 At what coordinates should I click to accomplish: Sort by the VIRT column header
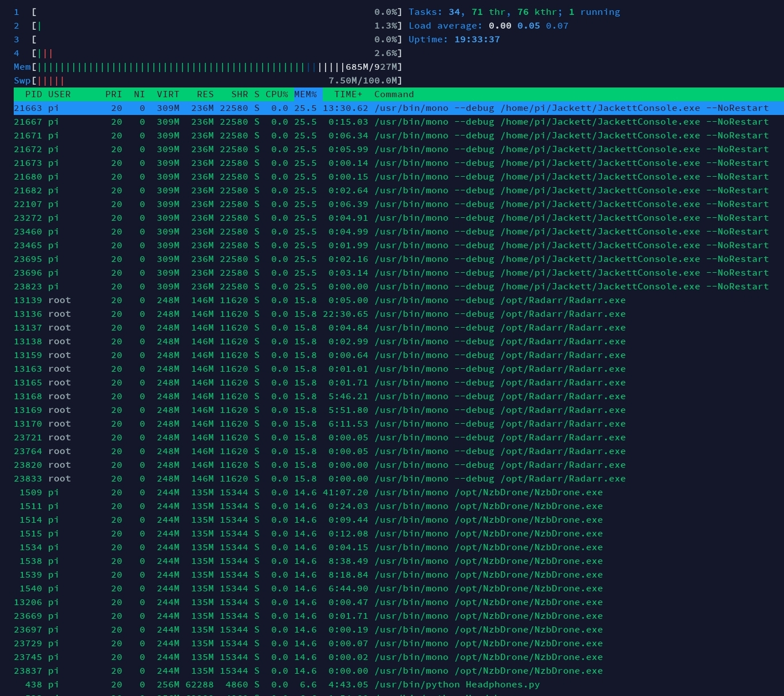tap(168, 94)
